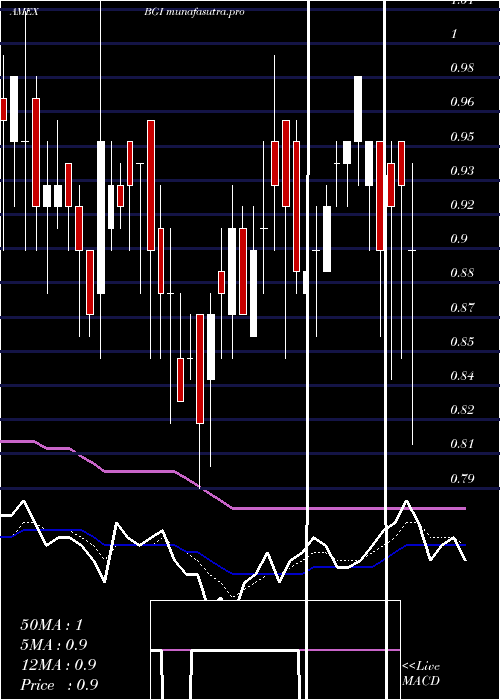The height and width of the screenshot is (700, 500).
Task: Click the 0.93 price axis label
Action: tap(462, 171)
